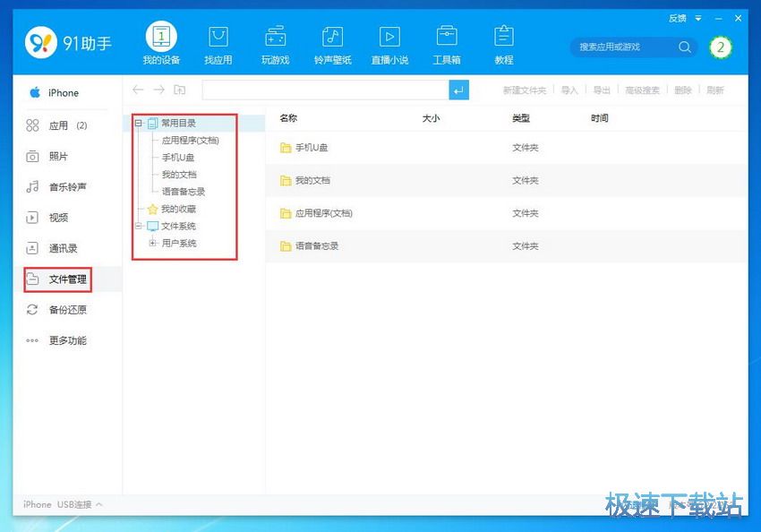Sort by the 类型 column header
Image resolution: width=761 pixels, height=532 pixels.
coord(521,118)
